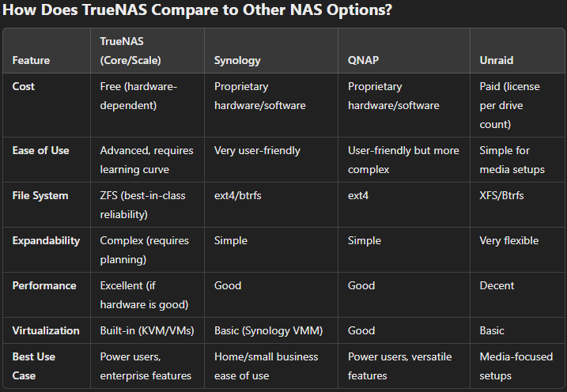Click the 'How Does TrueNAS Compare' heading
The width and height of the screenshot is (567, 392).
[x=202, y=11]
